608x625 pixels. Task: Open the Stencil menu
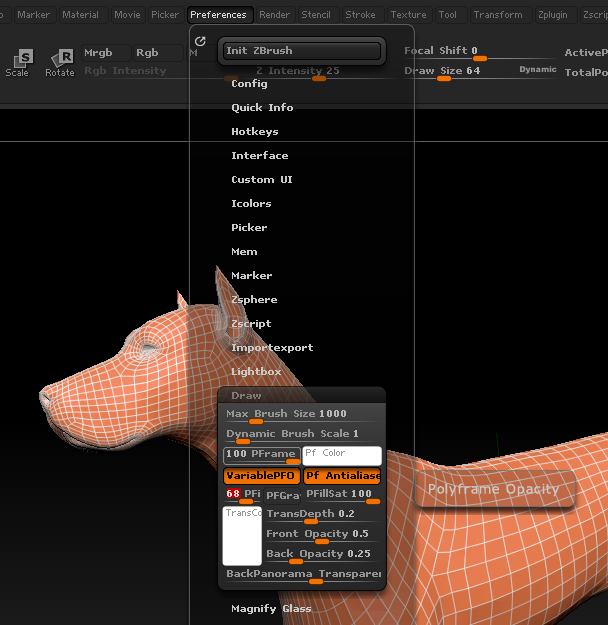point(316,15)
